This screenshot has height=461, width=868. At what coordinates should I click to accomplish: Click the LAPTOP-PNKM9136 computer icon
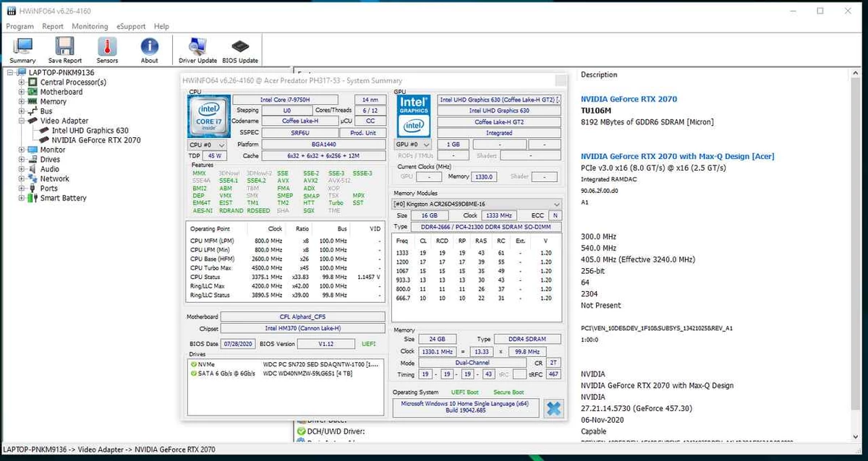click(21, 73)
